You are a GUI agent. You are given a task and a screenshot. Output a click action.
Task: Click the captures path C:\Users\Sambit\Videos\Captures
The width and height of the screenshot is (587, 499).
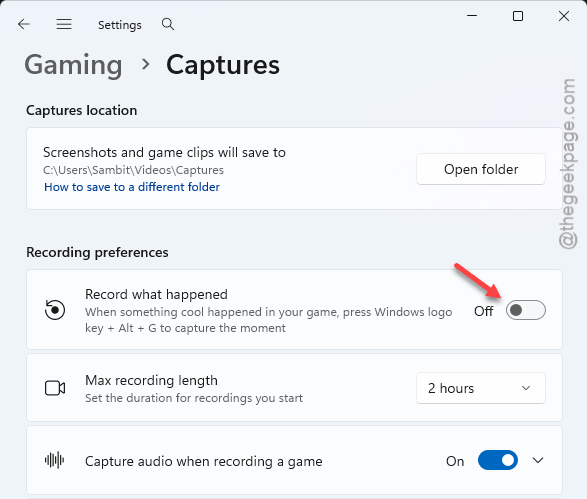click(x=133, y=170)
